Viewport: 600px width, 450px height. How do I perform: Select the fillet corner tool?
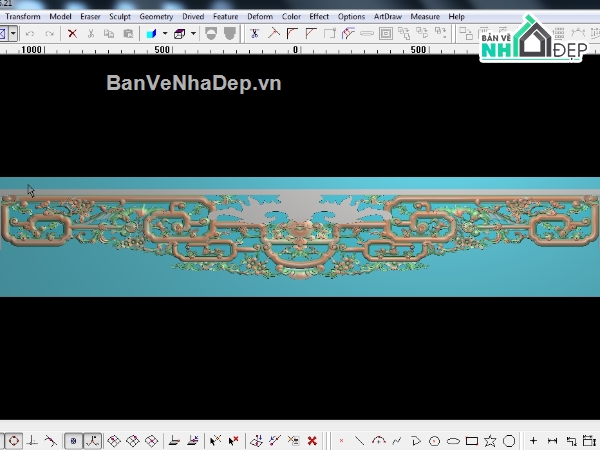[x=292, y=34]
